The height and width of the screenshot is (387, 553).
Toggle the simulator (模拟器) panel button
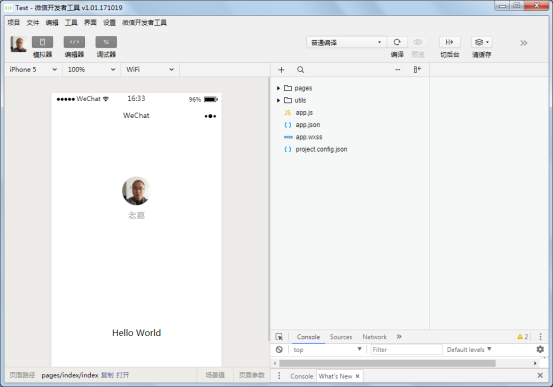click(42, 42)
